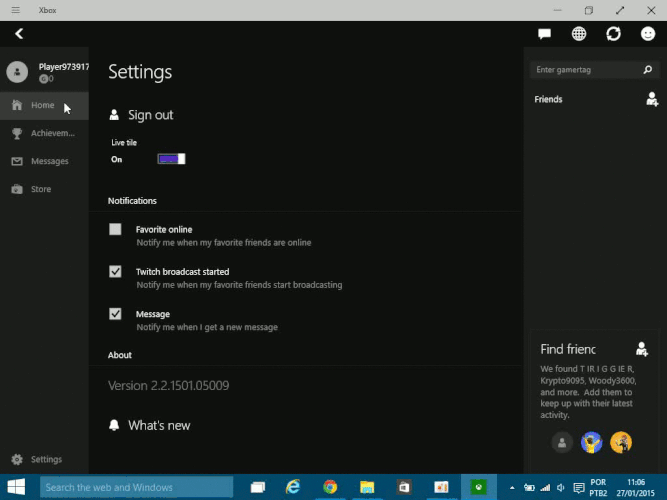Select the orange suggested friend avatar
This screenshot has height=500, width=667.
(621, 443)
